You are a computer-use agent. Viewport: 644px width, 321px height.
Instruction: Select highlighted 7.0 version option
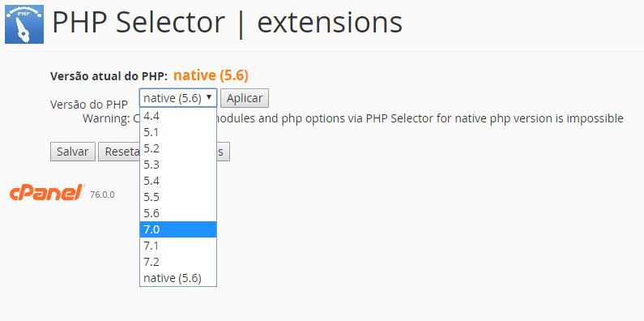point(178,229)
